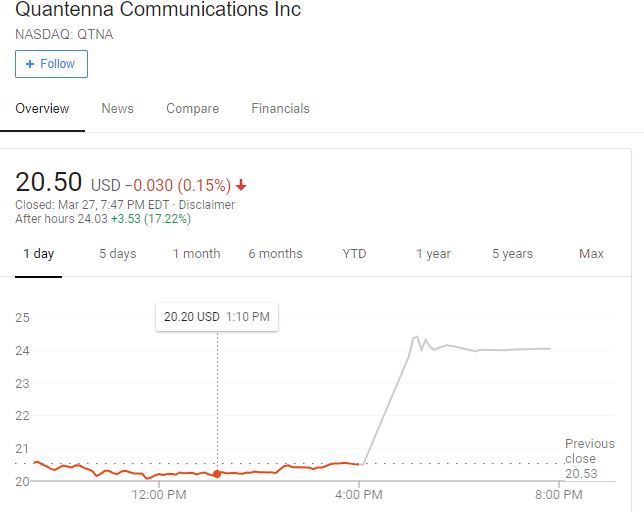View the 5 years chart range
Screen dimensions: 644x512
(x=513, y=254)
